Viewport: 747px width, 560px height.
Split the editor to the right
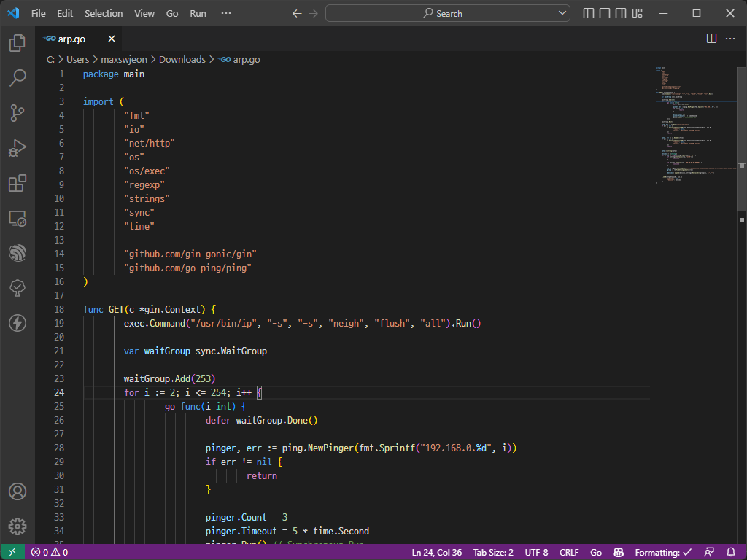[711, 39]
